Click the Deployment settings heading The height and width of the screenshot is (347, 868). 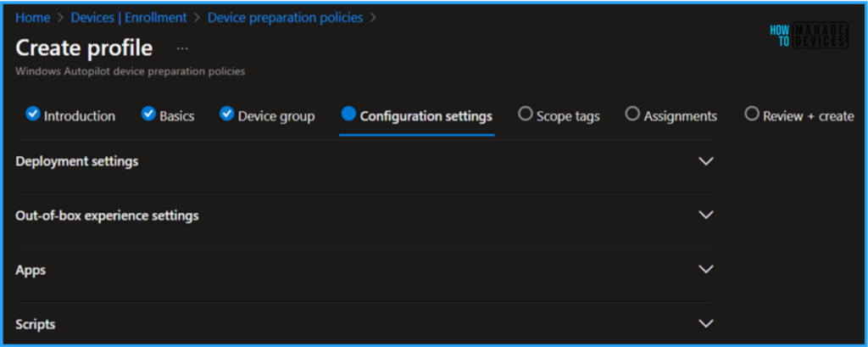click(77, 161)
